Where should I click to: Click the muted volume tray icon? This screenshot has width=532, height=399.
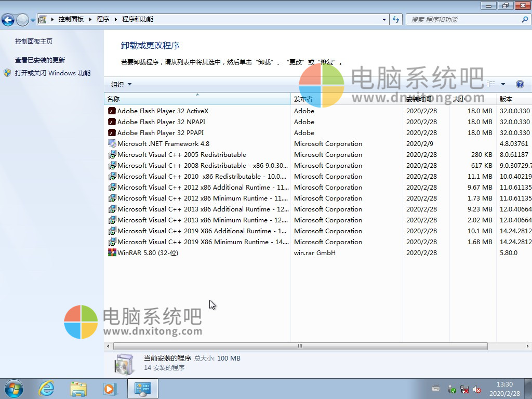pyautogui.click(x=477, y=389)
